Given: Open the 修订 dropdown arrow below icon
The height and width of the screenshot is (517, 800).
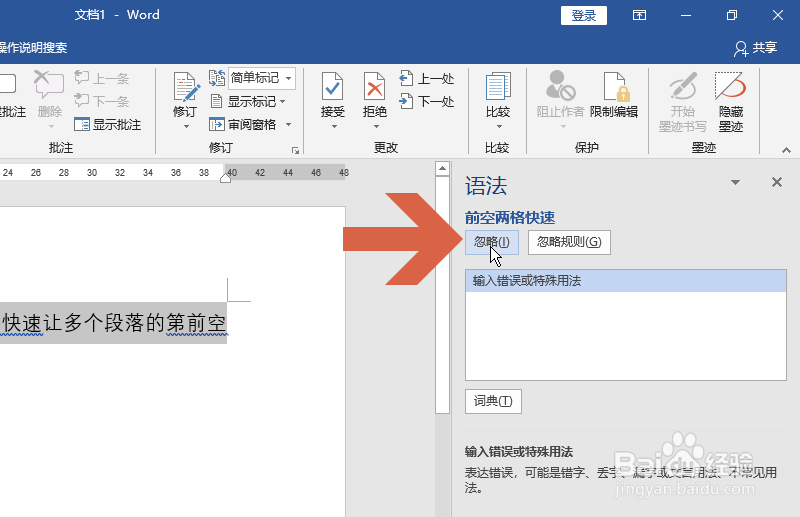Looking at the screenshot, I should pyautogui.click(x=186, y=127).
